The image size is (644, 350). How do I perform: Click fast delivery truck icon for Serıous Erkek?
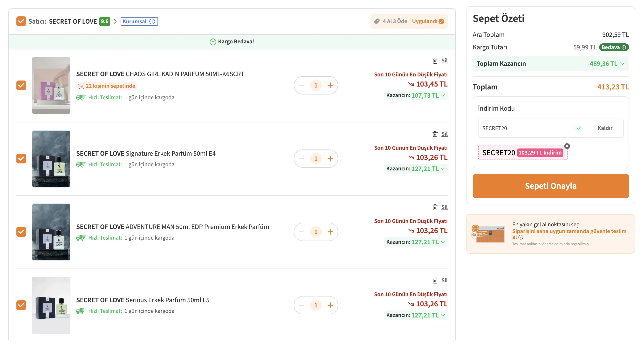81,311
